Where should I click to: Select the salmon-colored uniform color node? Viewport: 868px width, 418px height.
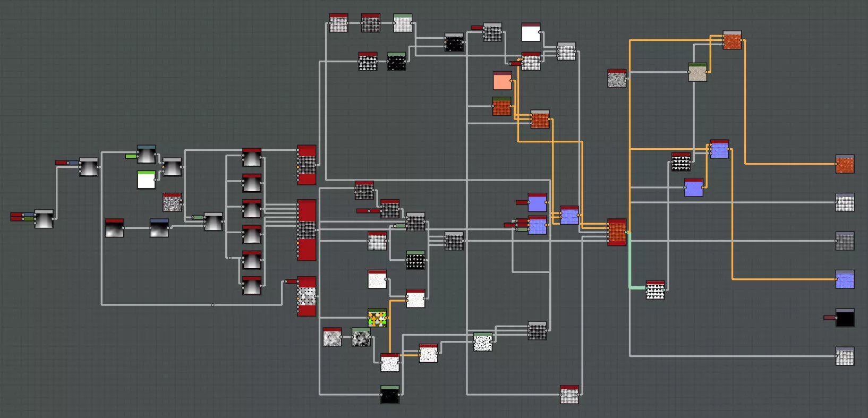(x=502, y=81)
